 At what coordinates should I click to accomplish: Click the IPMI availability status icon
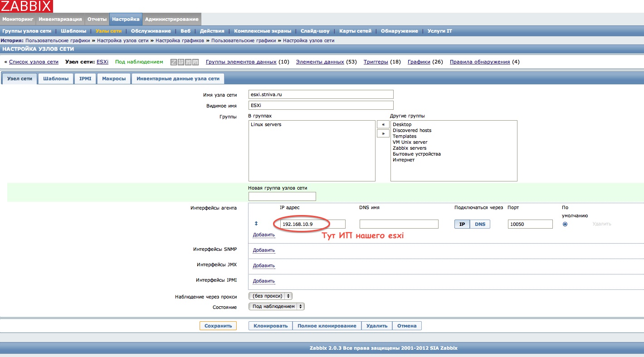(195, 62)
